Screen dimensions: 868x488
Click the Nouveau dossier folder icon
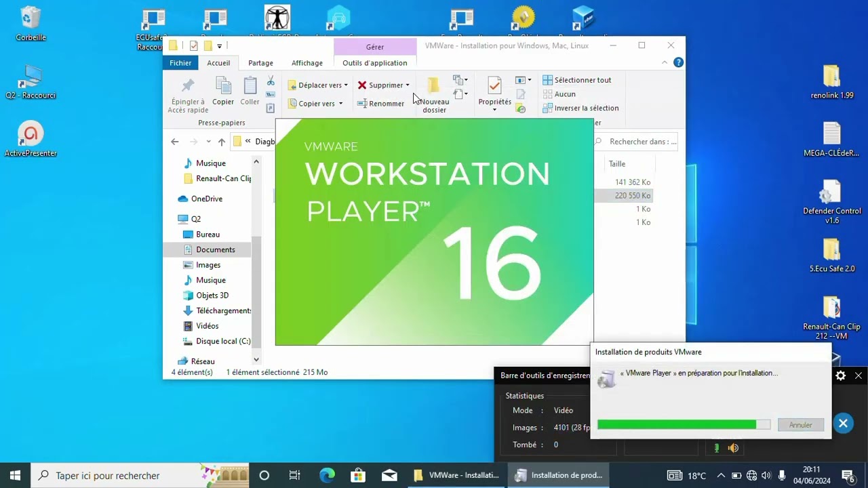pyautogui.click(x=433, y=85)
